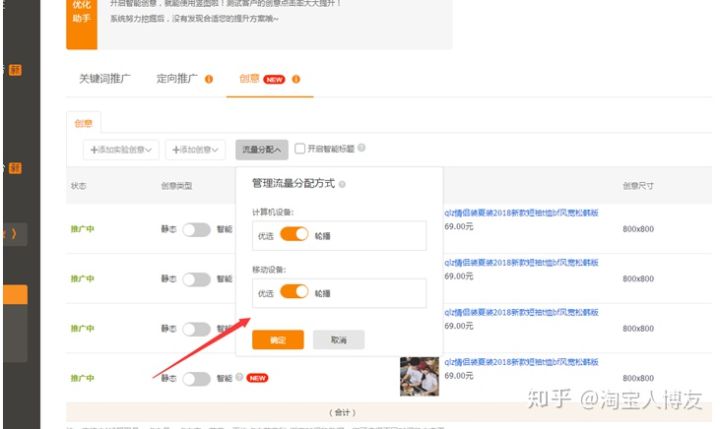Expand the 添加实验创意 dropdown
This screenshot has height=429, width=720.
pos(121,150)
